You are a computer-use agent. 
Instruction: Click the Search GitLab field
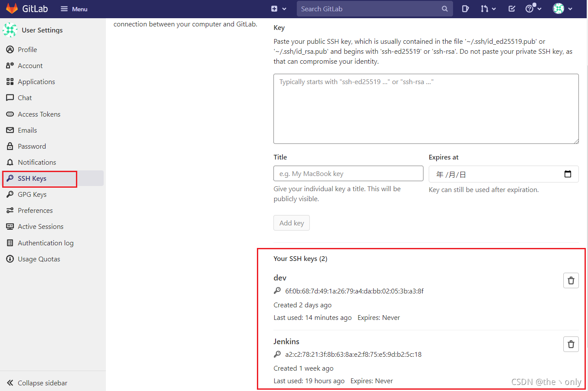point(374,9)
